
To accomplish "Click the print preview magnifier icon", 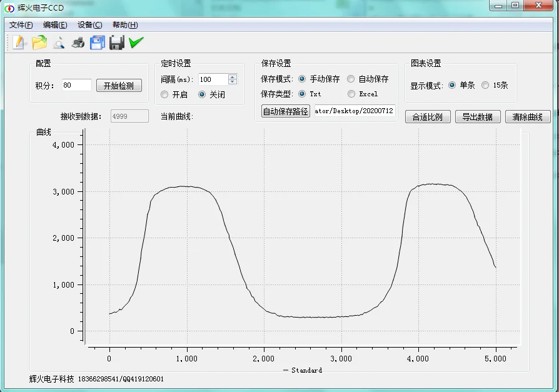I will [x=59, y=43].
